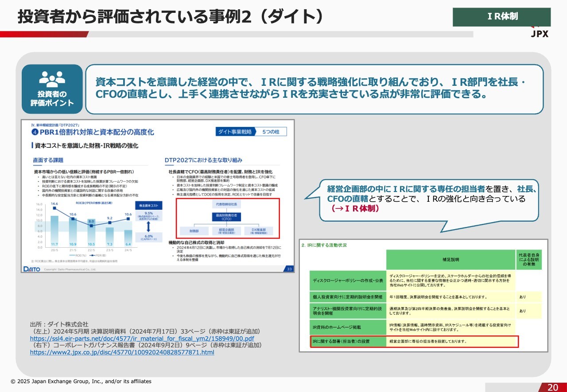The image size is (567, 392).
Task: Click the ROE(%) legend swatch
Action: 71,255
